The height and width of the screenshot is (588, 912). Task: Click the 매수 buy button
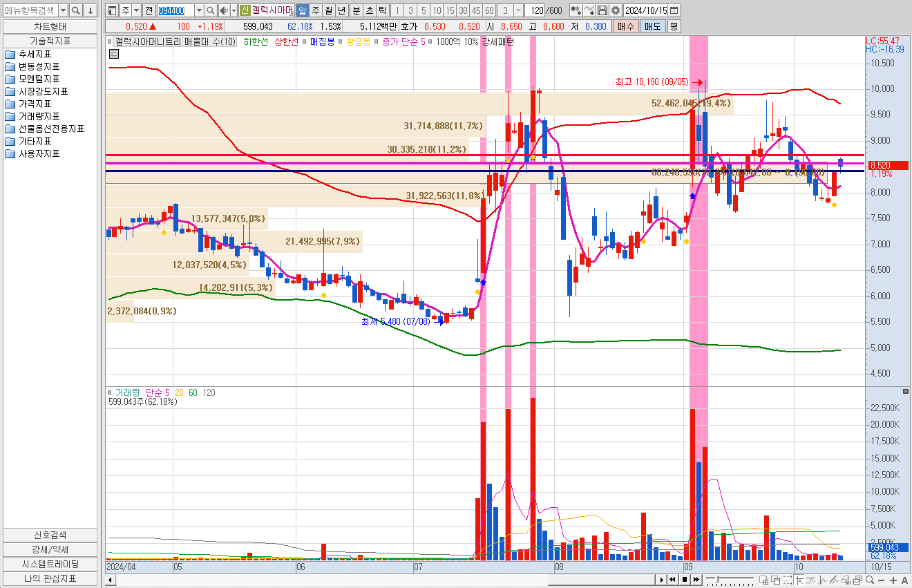click(x=625, y=26)
